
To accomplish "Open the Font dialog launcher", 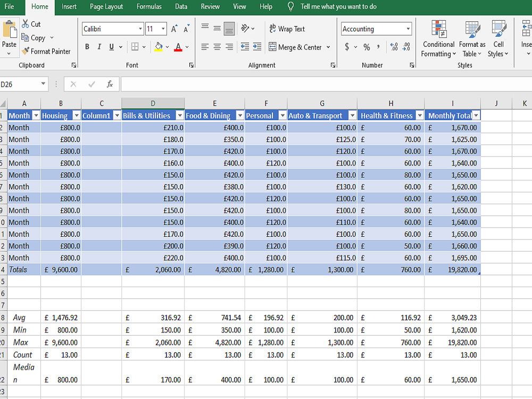I will pyautogui.click(x=192, y=65).
